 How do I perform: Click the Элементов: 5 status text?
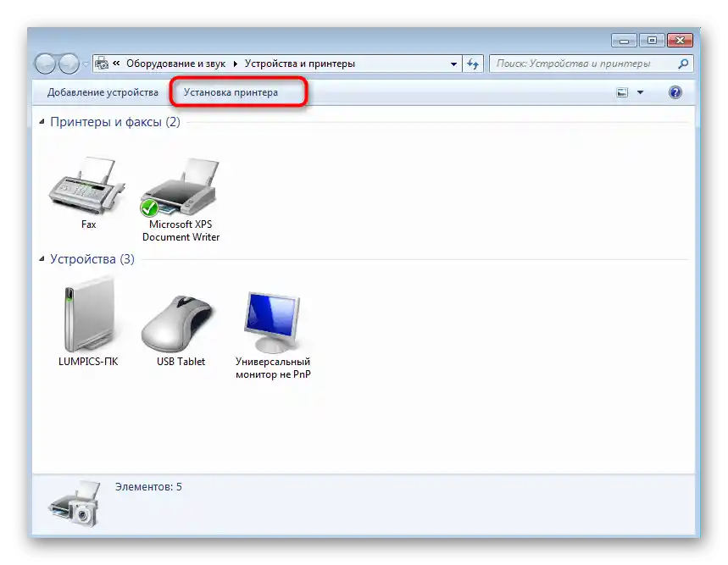click(x=148, y=486)
